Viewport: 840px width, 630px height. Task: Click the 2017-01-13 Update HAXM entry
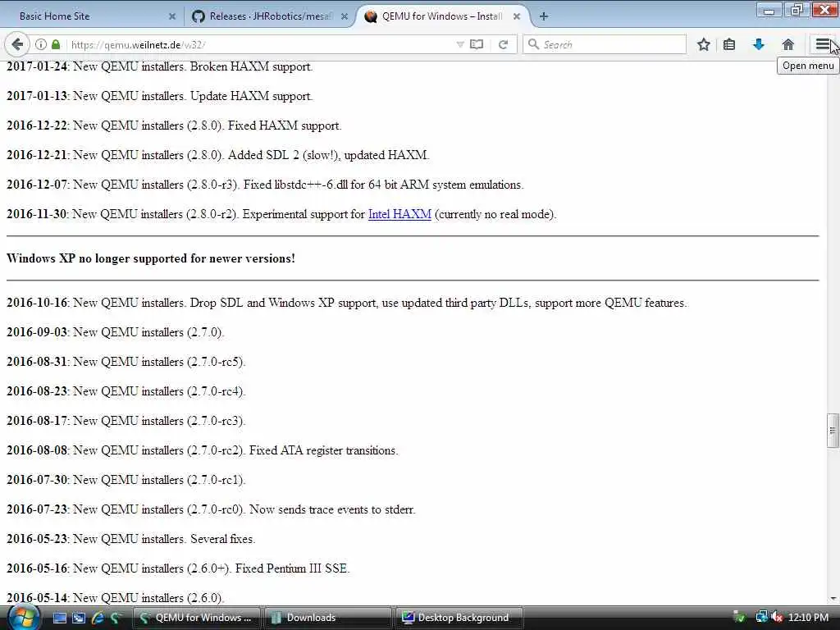coord(160,97)
